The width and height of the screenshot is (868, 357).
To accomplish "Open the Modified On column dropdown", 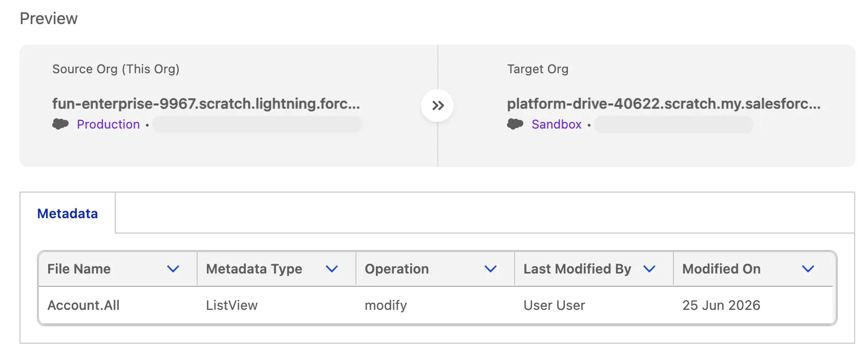I will point(808,269).
